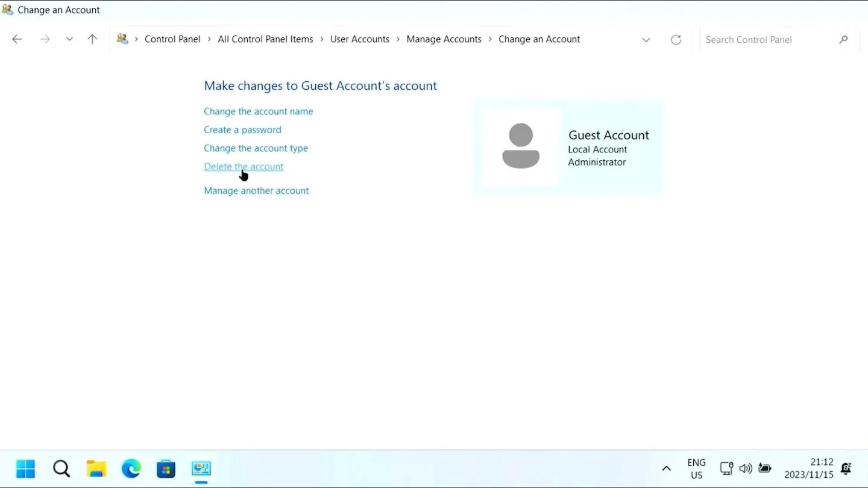Open taskbar Search
This screenshot has height=488, width=868.
[61, 468]
